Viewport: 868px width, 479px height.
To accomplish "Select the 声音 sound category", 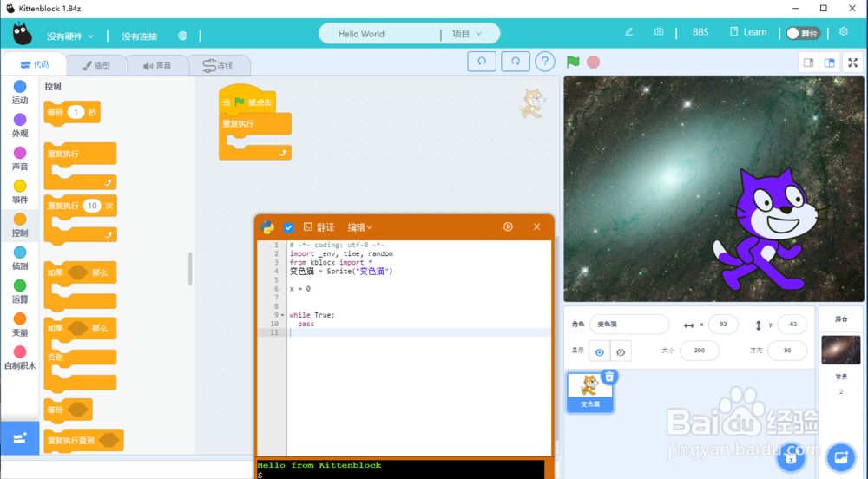I will (x=20, y=159).
